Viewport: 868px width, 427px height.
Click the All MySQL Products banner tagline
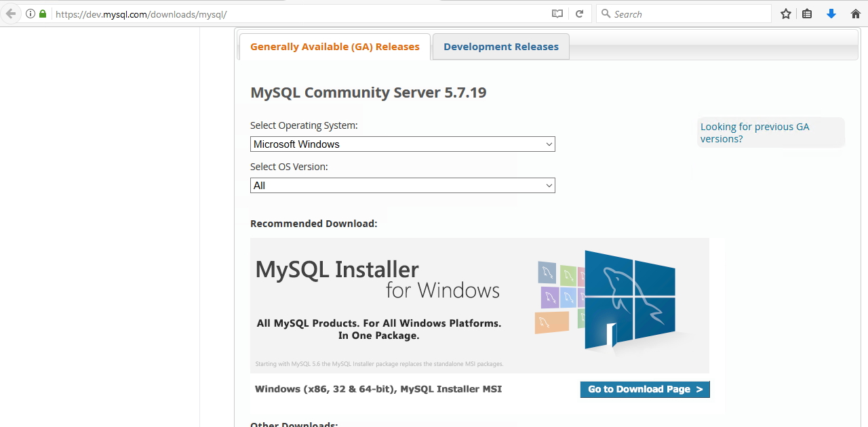pyautogui.click(x=379, y=329)
